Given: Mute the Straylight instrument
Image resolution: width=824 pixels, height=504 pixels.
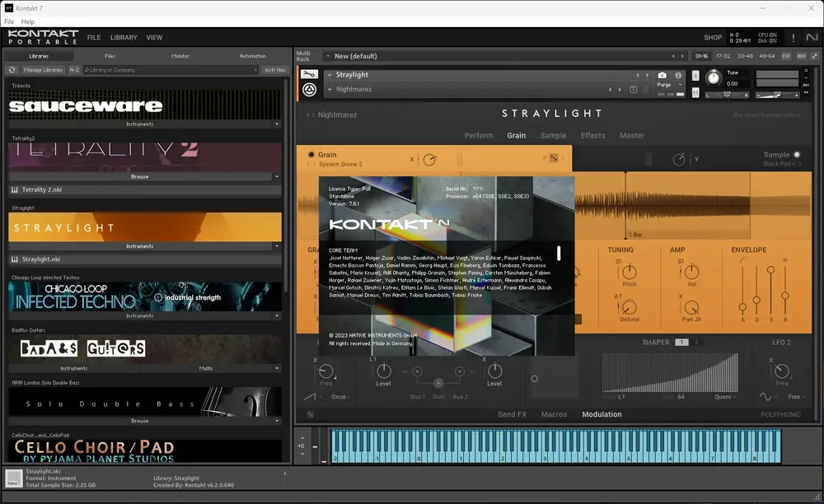Looking at the screenshot, I should point(695,93).
